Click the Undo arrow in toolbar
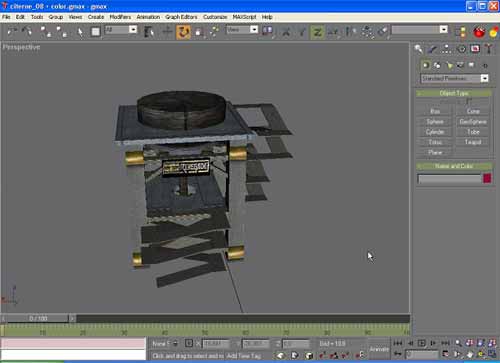This screenshot has width=500, height=363. 12,32
